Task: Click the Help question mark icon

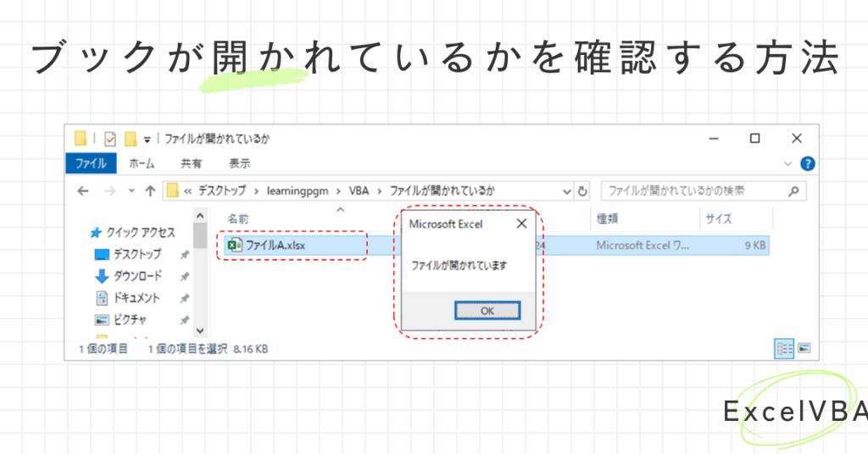Action: click(808, 163)
